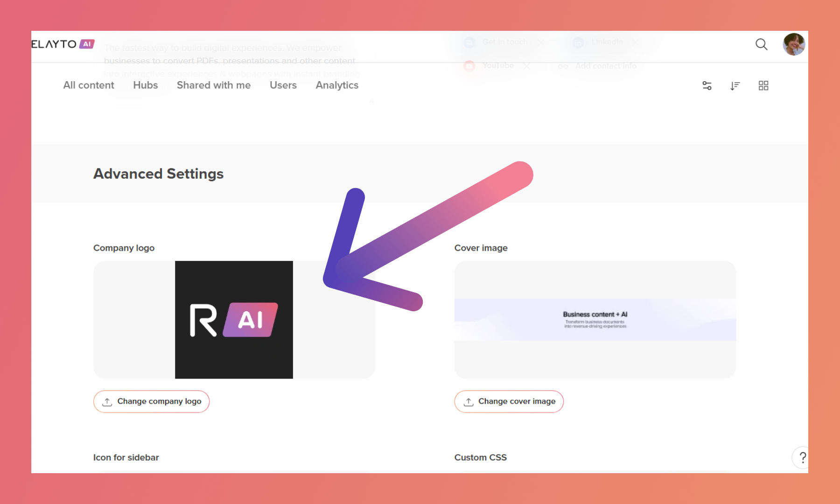Switch to Shared with me tab
The height and width of the screenshot is (504, 840).
coord(213,85)
